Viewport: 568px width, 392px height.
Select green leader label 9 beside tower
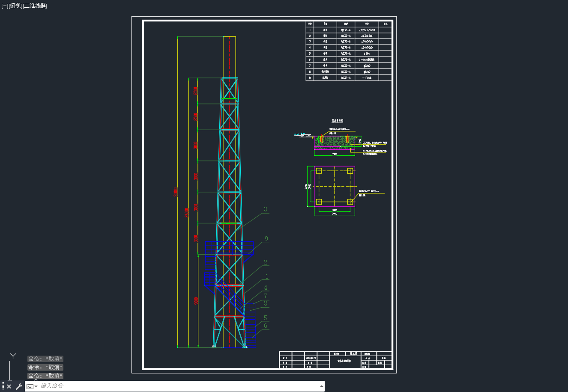click(266, 239)
